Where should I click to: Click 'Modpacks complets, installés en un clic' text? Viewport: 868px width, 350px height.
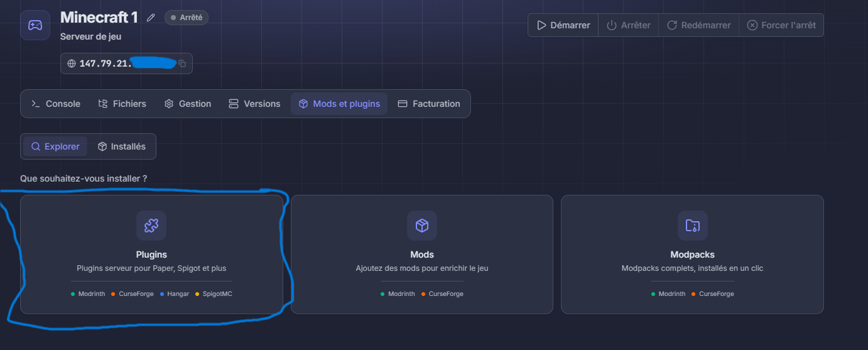click(x=692, y=268)
